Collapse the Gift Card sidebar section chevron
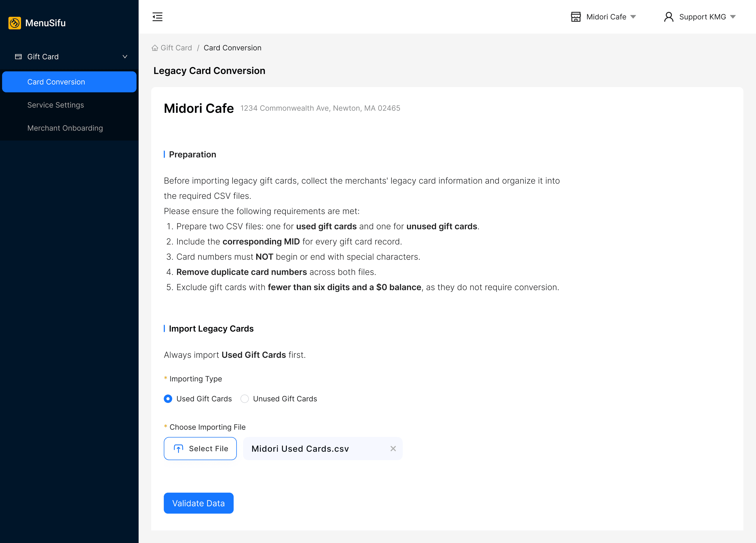 [125, 57]
